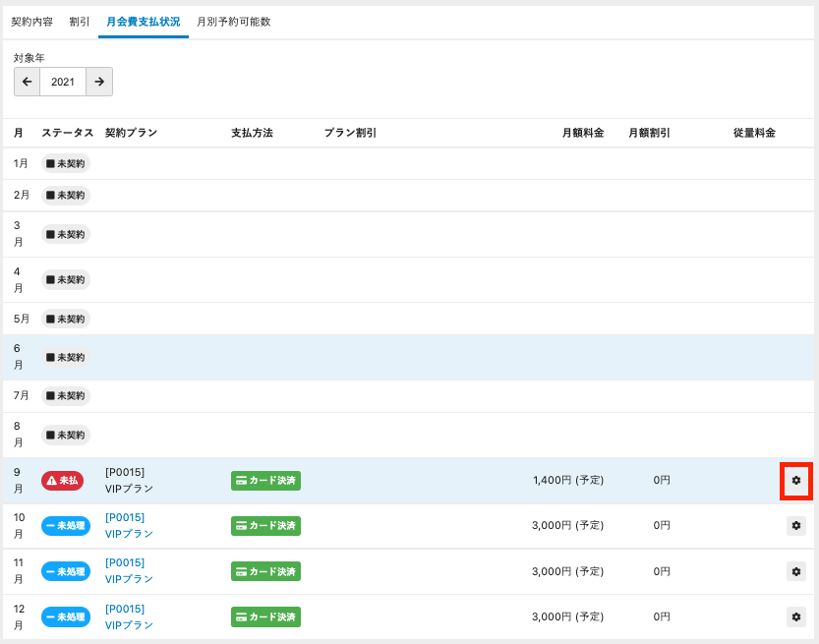This screenshot has width=819, height=644.
Task: Click the カード決済 badge in September row
Action: pyautogui.click(x=265, y=481)
